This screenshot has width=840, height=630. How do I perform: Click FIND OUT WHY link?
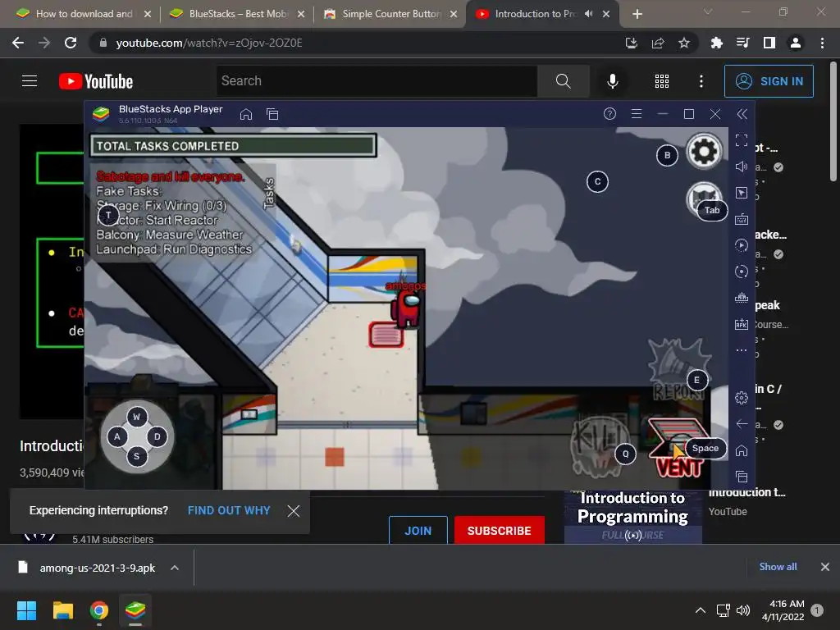(229, 510)
